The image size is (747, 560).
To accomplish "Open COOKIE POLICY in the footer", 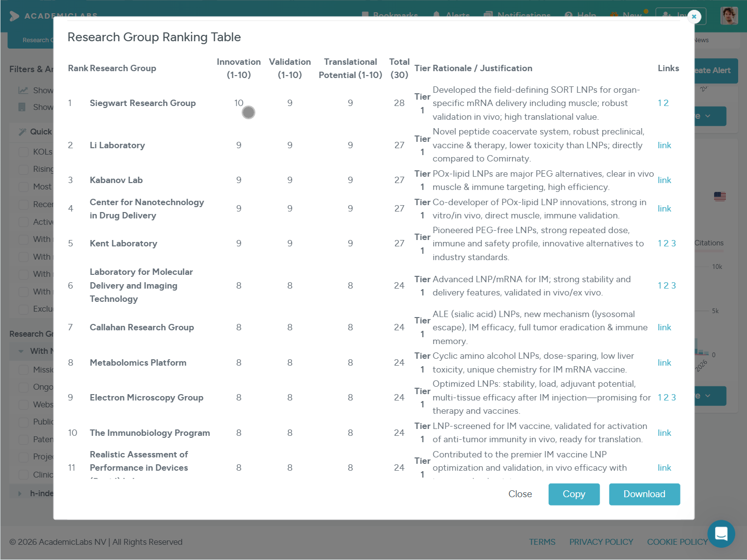I will coord(677,542).
